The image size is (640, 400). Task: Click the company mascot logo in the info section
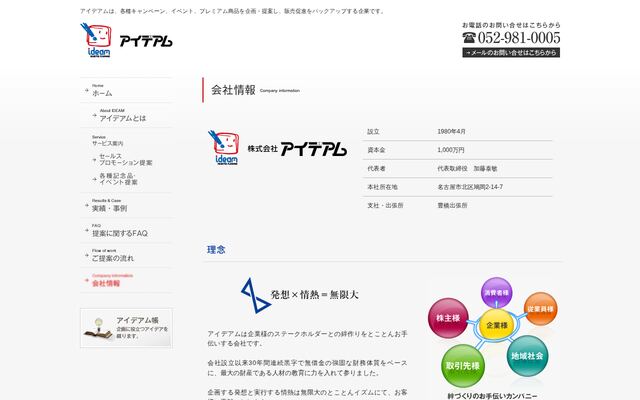click(224, 147)
